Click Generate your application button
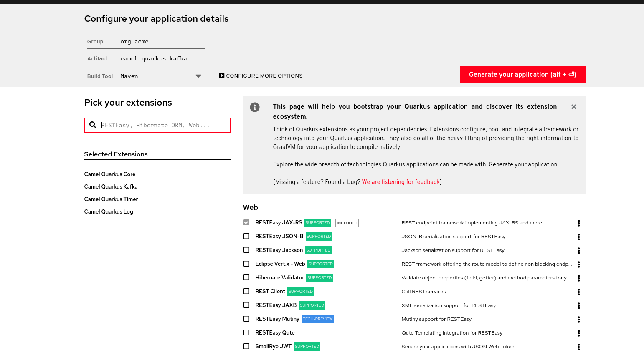644x355 pixels. [x=522, y=75]
